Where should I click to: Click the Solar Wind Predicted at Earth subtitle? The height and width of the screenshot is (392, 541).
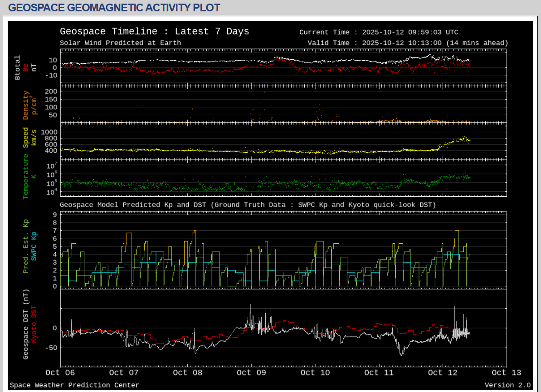coord(120,43)
